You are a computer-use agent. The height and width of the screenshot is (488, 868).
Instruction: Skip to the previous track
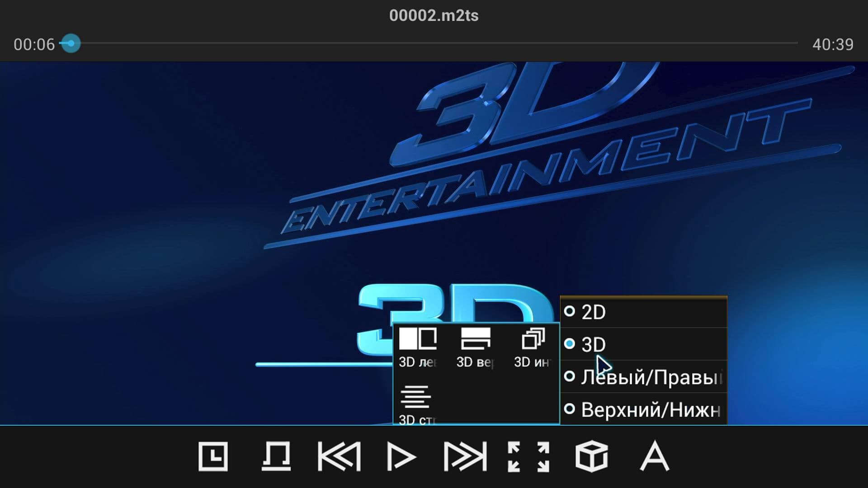pos(339,456)
